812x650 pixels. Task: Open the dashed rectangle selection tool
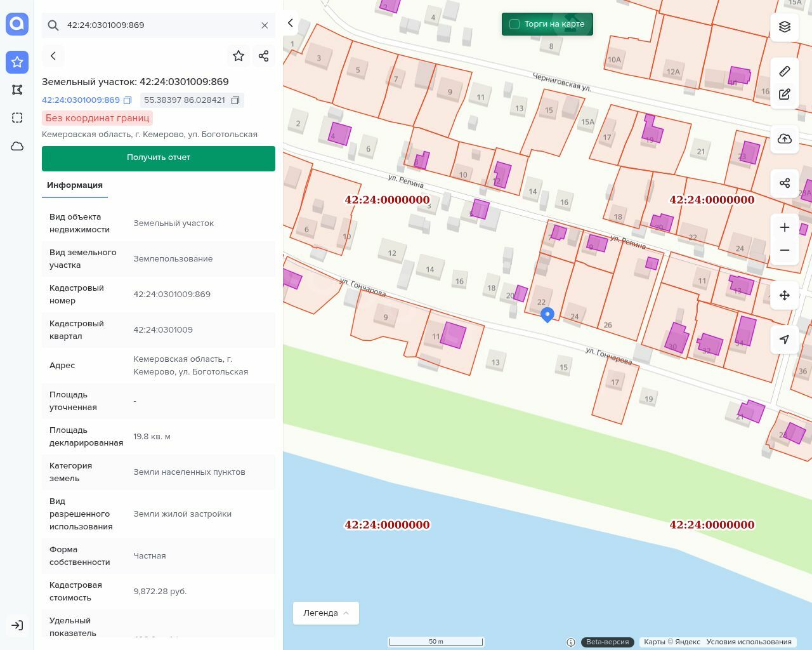17,117
